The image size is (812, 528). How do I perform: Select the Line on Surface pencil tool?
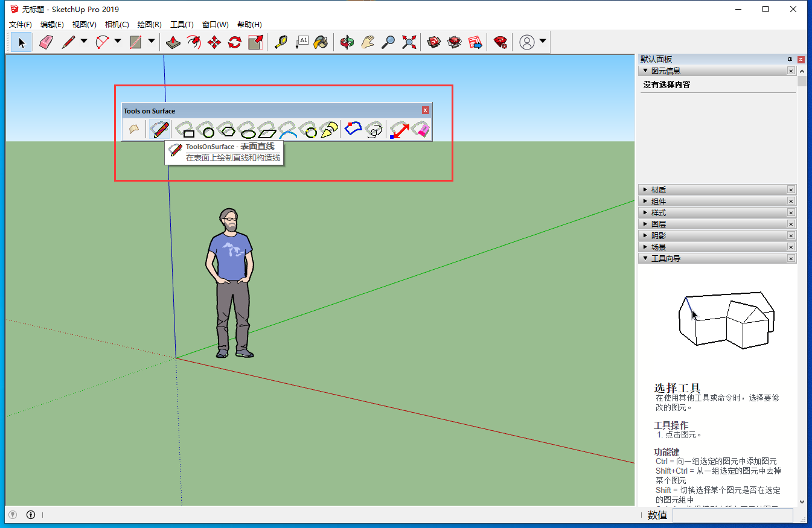pos(159,130)
